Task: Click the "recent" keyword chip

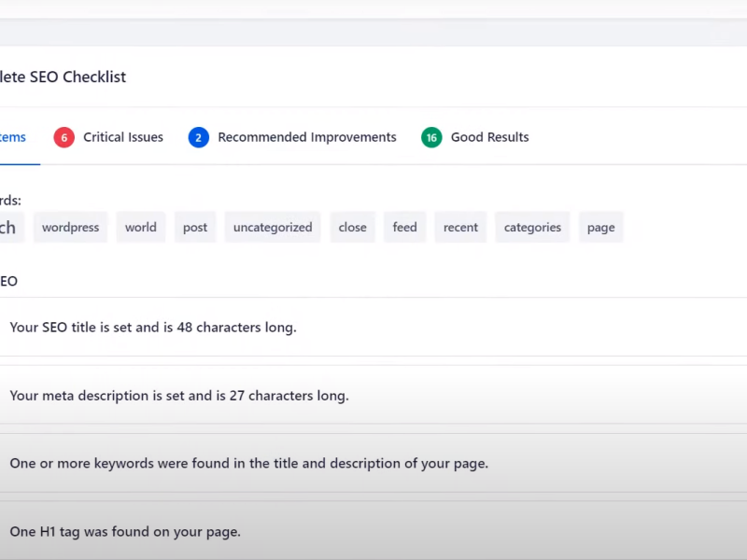Action: pos(460,227)
